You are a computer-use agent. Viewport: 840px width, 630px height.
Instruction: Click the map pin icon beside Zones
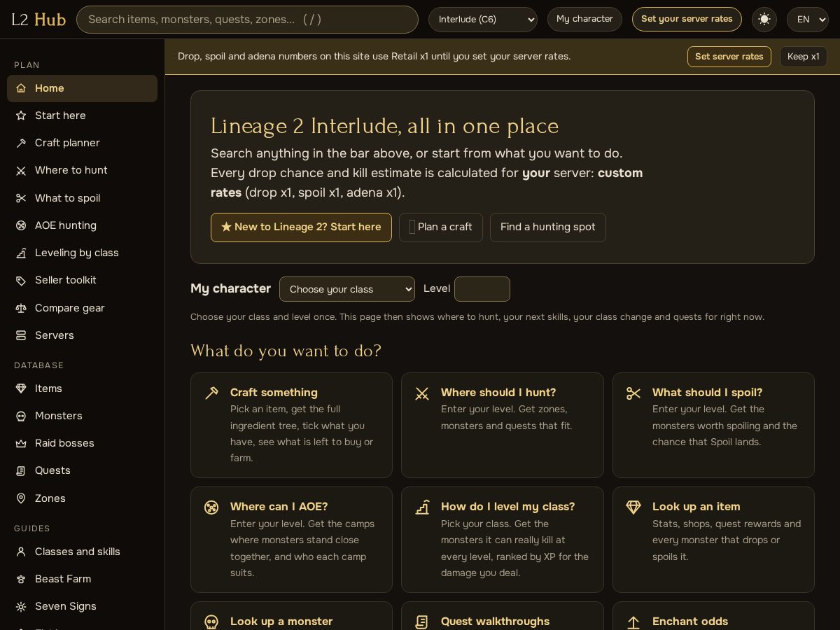(x=21, y=498)
